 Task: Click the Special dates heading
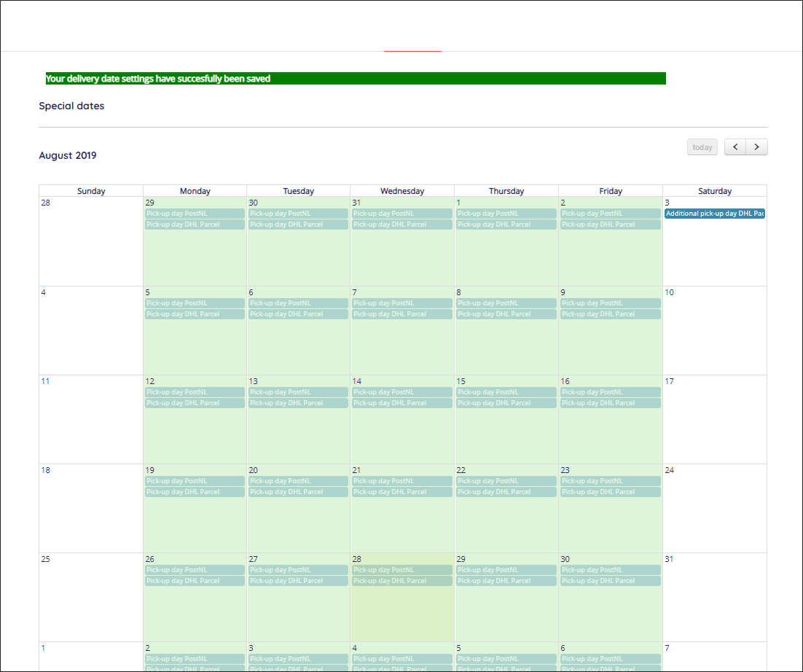click(71, 106)
